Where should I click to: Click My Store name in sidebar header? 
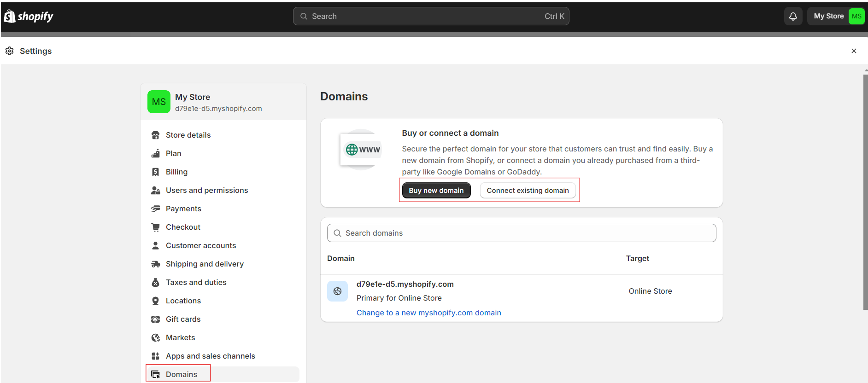pos(193,97)
